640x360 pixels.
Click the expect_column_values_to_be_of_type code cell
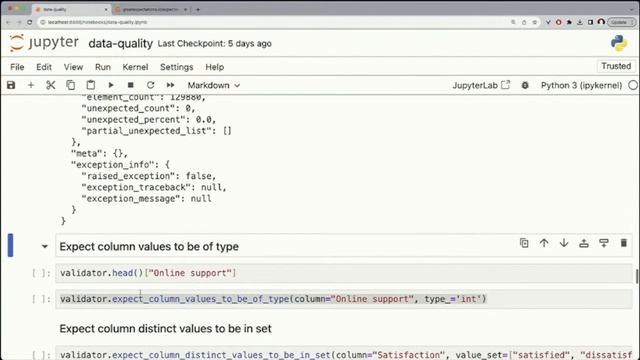click(x=344, y=299)
